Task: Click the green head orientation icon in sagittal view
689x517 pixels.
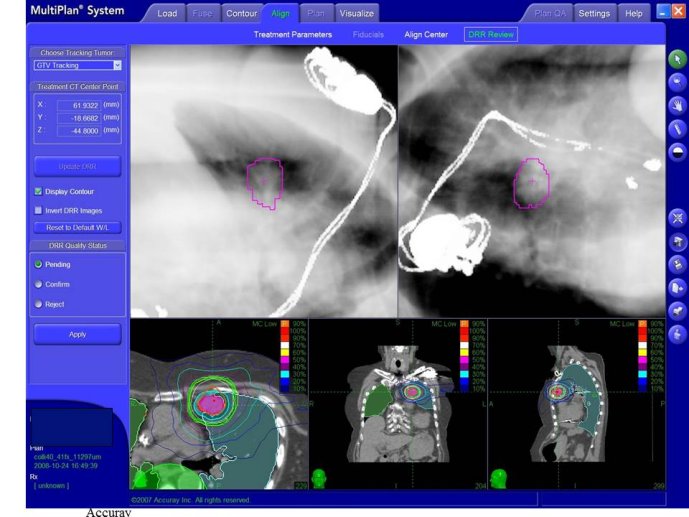Action: pyautogui.click(x=498, y=479)
